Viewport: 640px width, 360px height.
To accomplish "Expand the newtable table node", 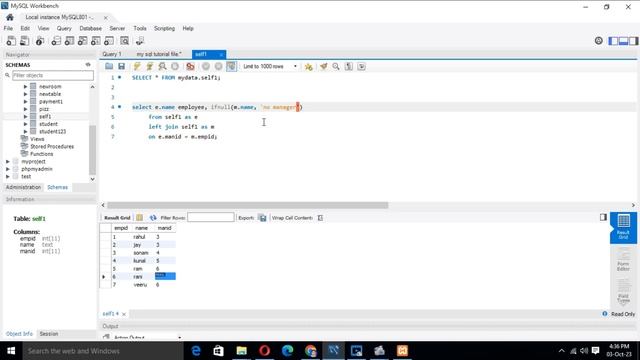I will (25, 94).
